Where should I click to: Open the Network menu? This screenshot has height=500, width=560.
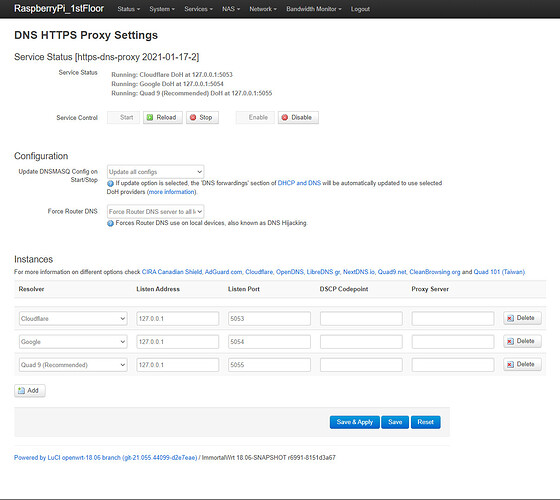[x=263, y=9]
